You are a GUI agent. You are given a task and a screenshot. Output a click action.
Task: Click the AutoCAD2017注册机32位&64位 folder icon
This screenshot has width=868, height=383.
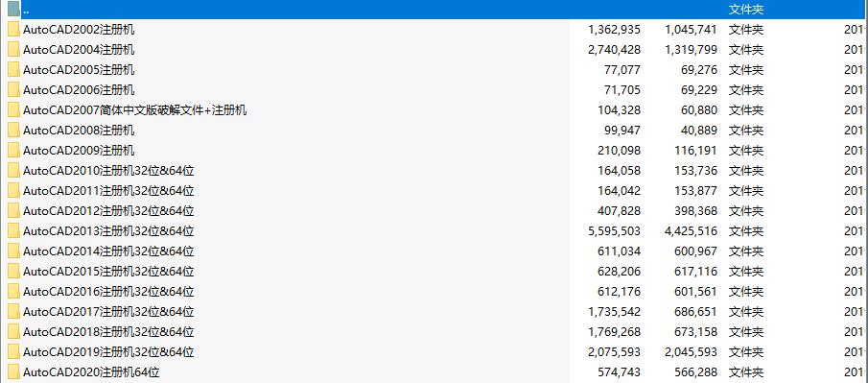point(13,312)
